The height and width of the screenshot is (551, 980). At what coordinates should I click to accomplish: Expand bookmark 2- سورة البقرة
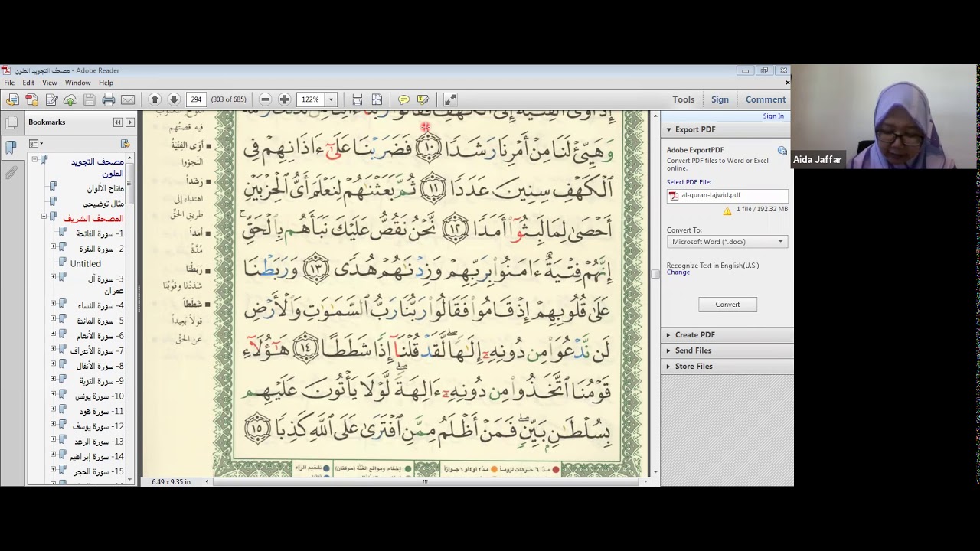click(x=53, y=246)
